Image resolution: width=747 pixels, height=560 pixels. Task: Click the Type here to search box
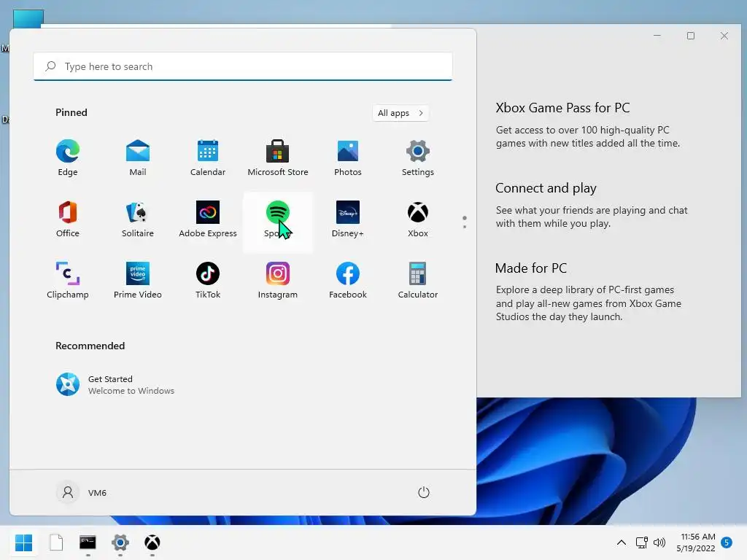pos(243,66)
